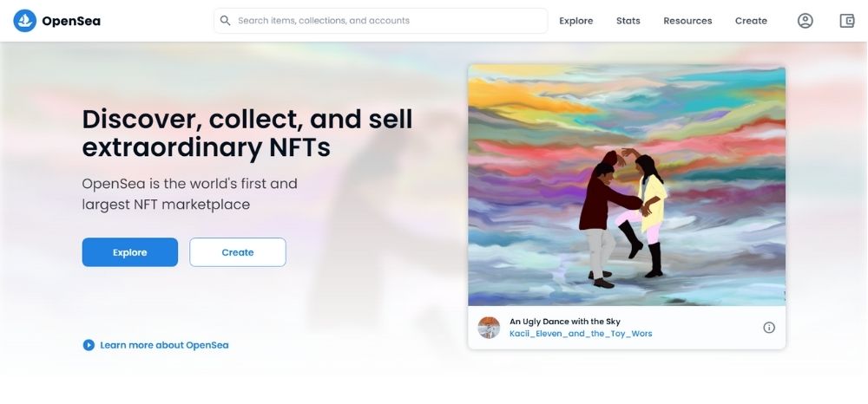868x404 pixels.
Task: Open the Resources menu in header
Action: 687,21
